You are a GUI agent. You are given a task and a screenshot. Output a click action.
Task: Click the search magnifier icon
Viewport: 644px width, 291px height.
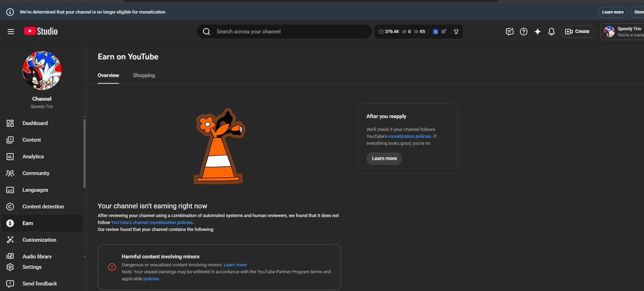pos(206,32)
